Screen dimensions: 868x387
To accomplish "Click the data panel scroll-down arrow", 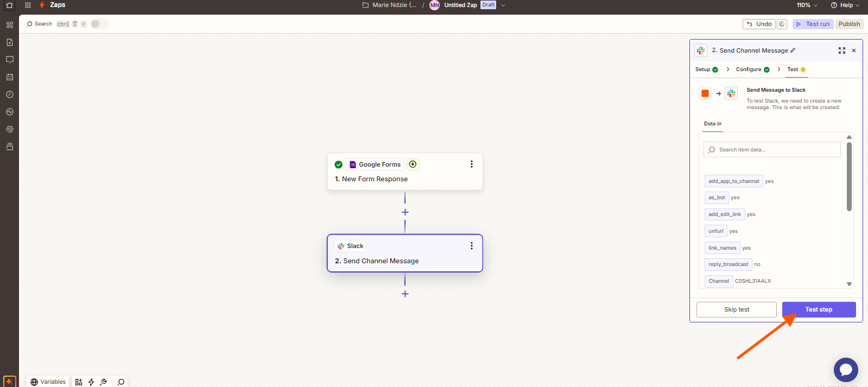I will coord(849,284).
